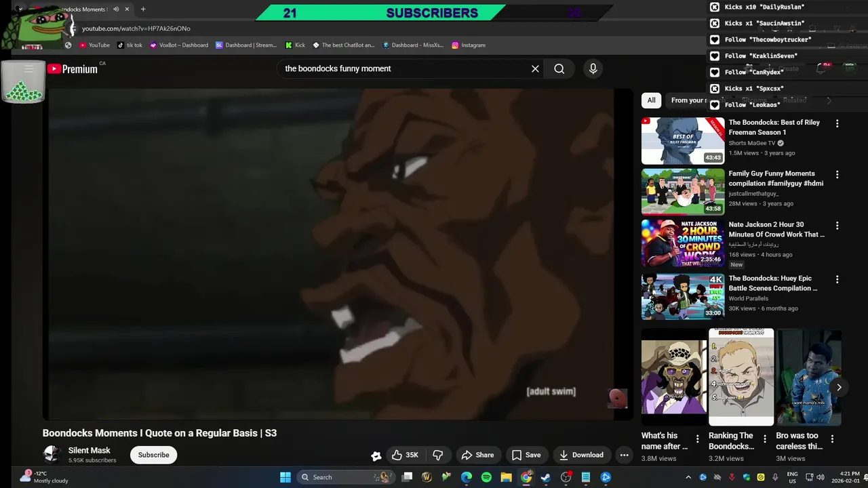Image resolution: width=868 pixels, height=488 pixels.
Task: Save the video to a playlist
Action: (x=526, y=455)
